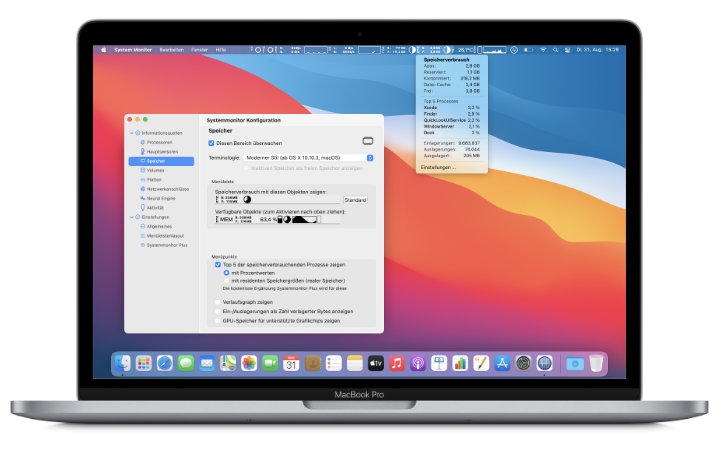Click the 63,4 % object in available objects
This screenshot has width=720, height=450.
pos(268,219)
